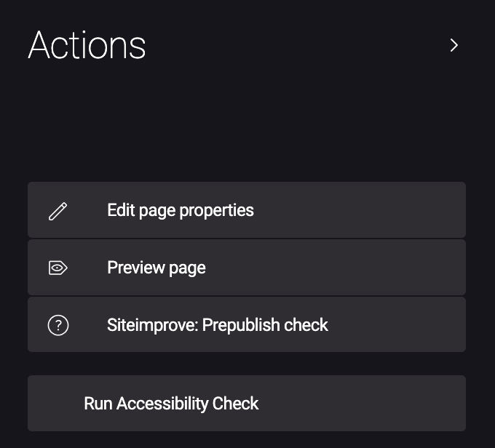Click the Actions title text
This screenshot has width=495, height=448.
pyautogui.click(x=87, y=45)
